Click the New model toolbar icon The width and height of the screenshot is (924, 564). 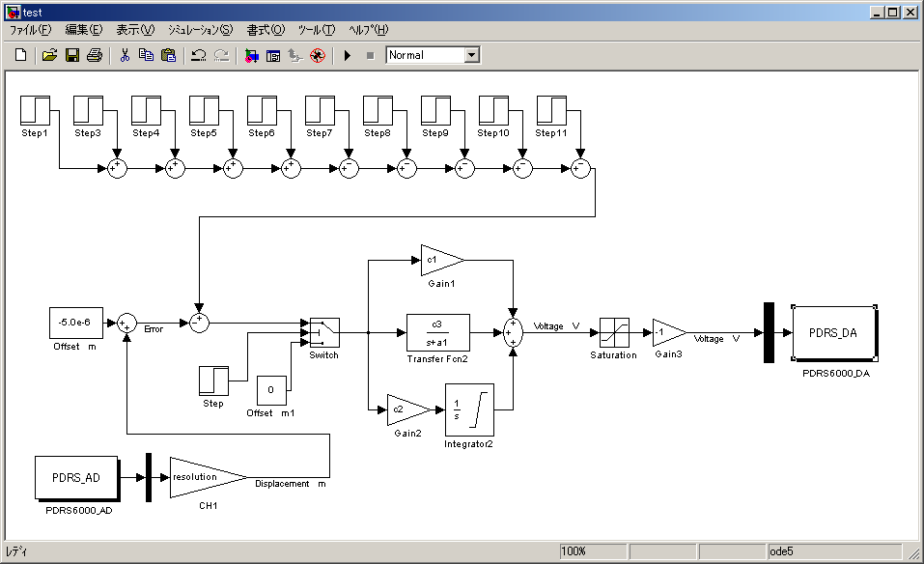pos(20,56)
